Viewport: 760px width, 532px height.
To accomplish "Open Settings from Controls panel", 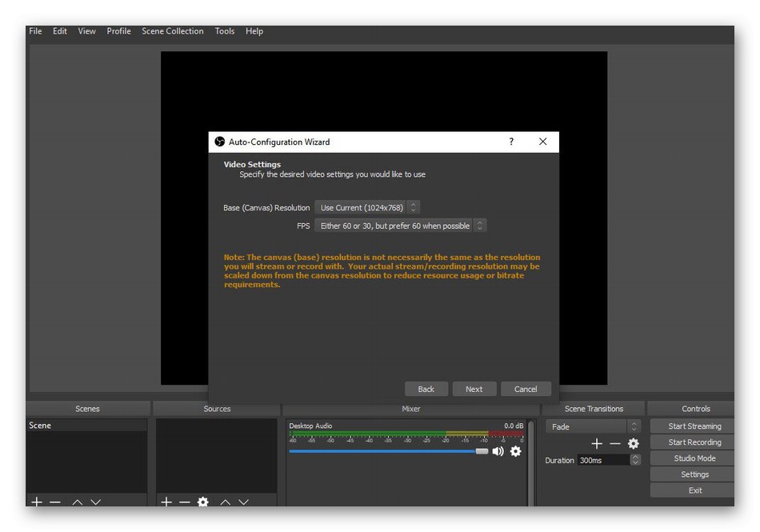I will click(x=694, y=474).
